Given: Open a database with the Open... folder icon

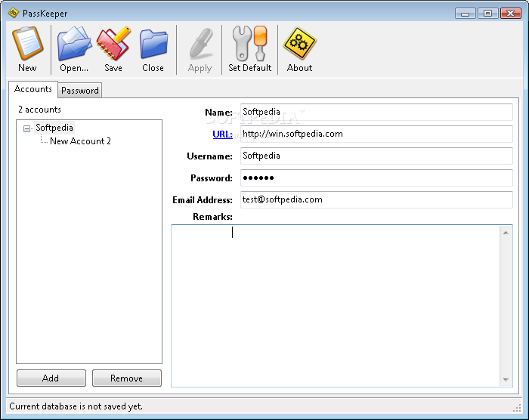Looking at the screenshot, I should [x=74, y=44].
